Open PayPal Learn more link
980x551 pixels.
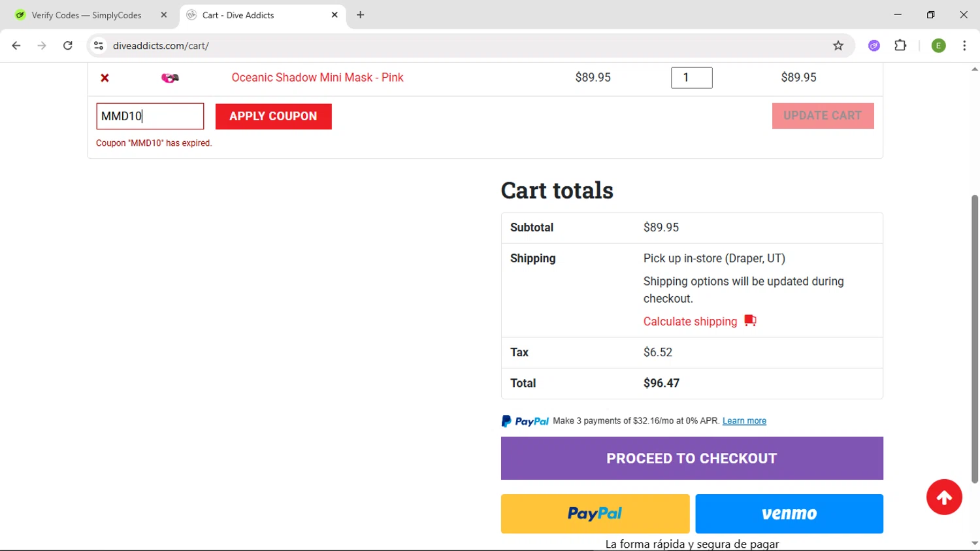(744, 421)
